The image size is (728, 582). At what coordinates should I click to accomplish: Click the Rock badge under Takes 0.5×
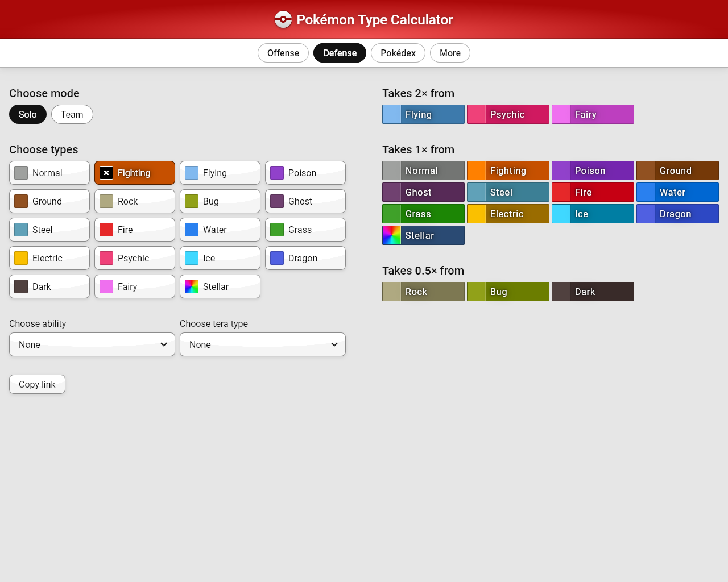click(x=423, y=292)
